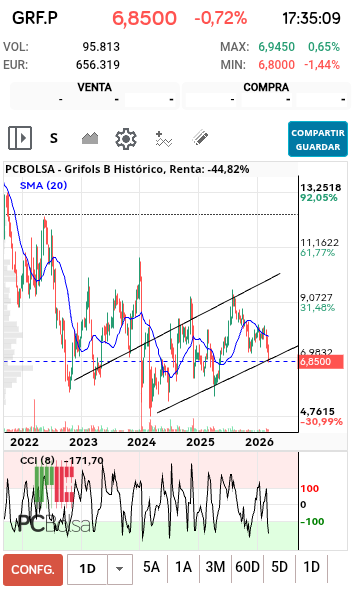This screenshot has height=591, width=360.
Task: Click the 2024 year label on time axis
Action: point(141,442)
